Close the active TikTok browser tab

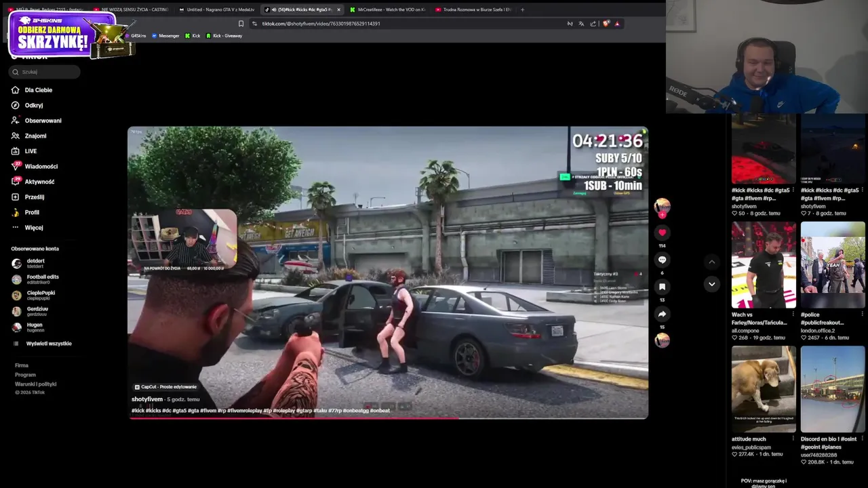(x=338, y=9)
